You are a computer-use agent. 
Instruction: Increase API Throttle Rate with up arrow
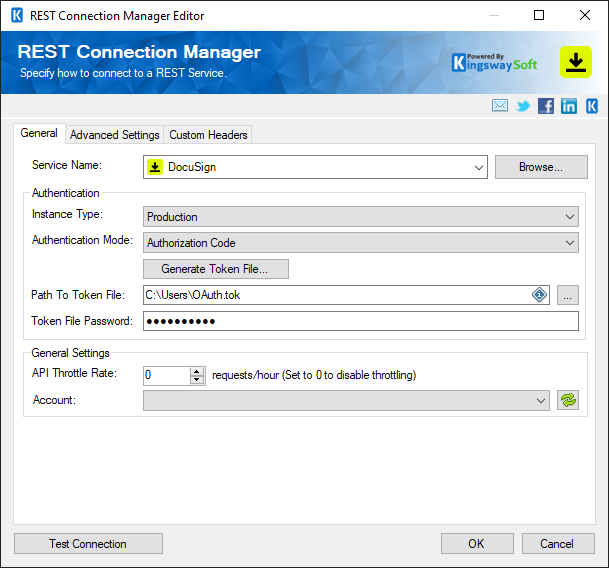coord(197,371)
